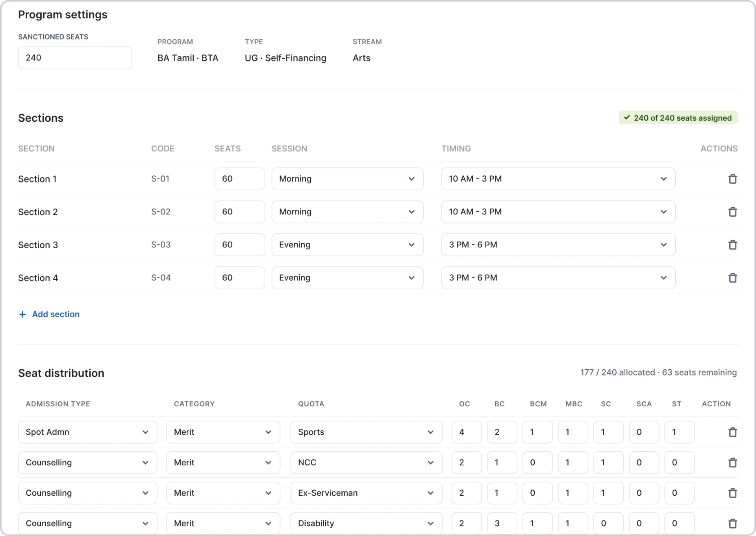Edit SC value in the Ex-Serviceman row

point(608,493)
